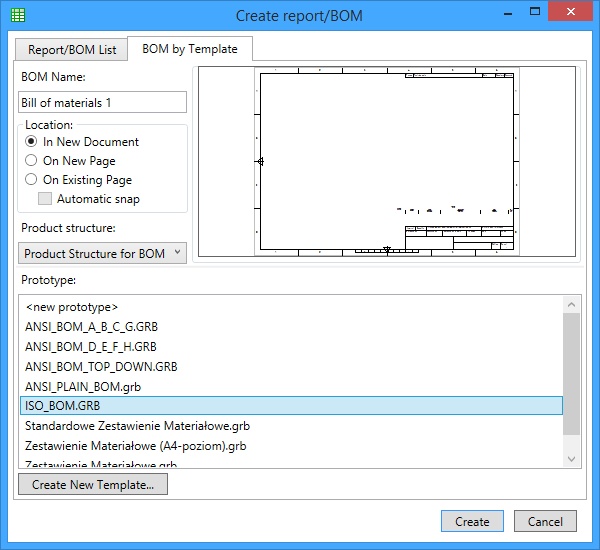The image size is (600, 550).
Task: Pick ANSI_BOM_A_B_C_G.GRB prototype
Action: click(91, 327)
